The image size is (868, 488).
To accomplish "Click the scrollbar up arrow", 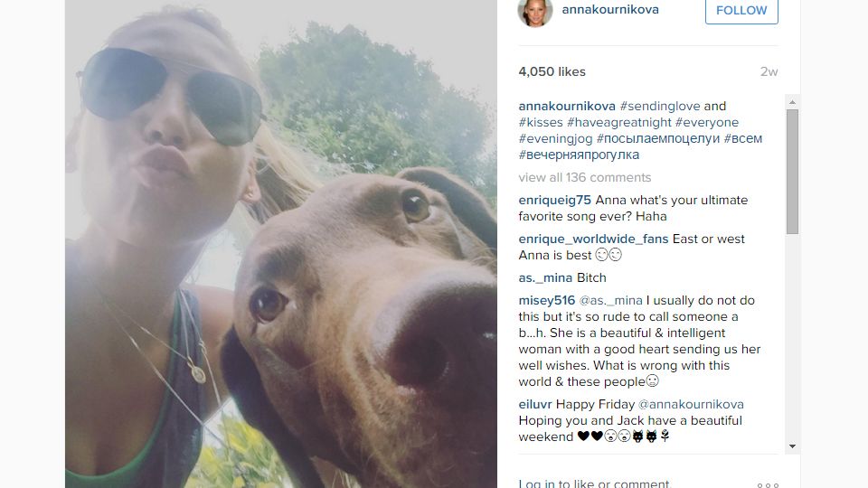I will tap(792, 102).
